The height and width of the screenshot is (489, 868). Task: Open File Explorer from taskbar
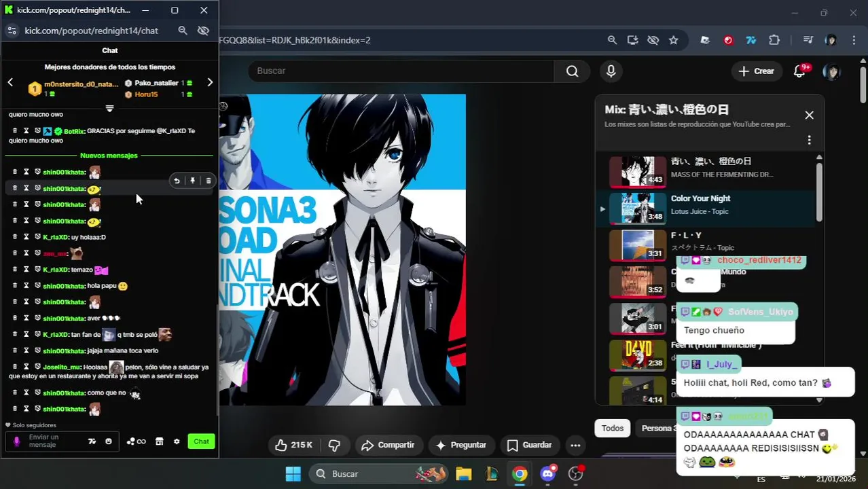[x=463, y=473]
